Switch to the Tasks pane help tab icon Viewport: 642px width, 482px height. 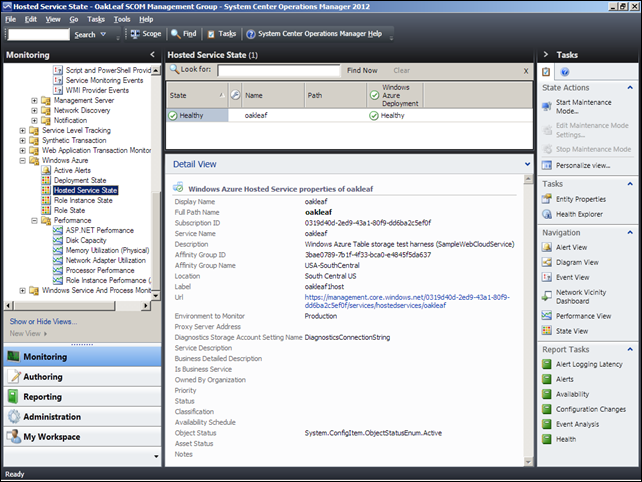(565, 72)
